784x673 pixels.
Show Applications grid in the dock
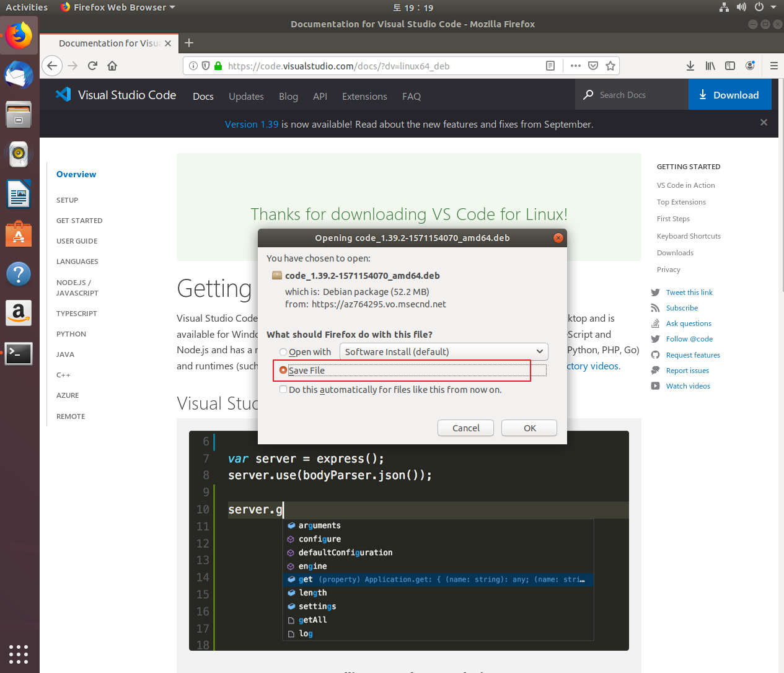coord(19,654)
